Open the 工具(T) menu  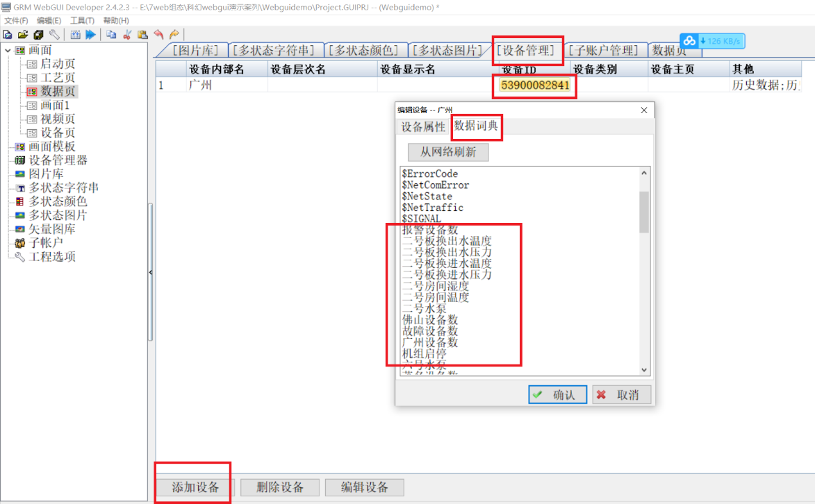tap(82, 21)
